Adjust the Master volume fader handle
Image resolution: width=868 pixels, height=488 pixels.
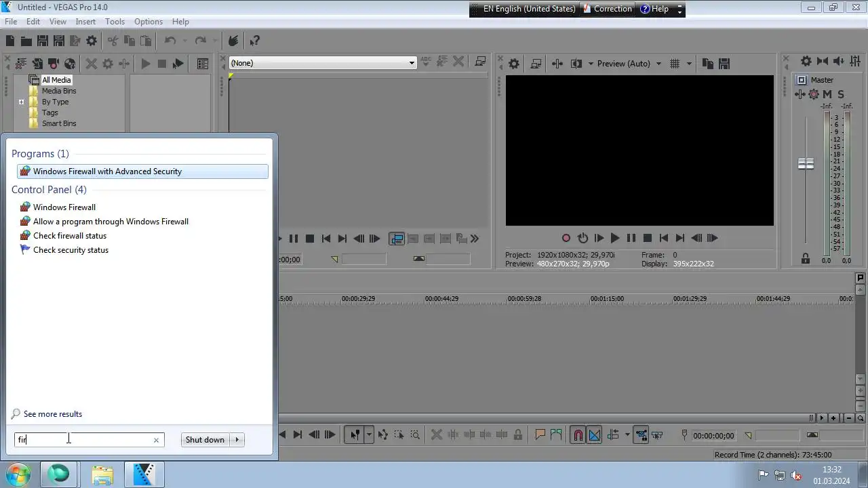(x=806, y=164)
